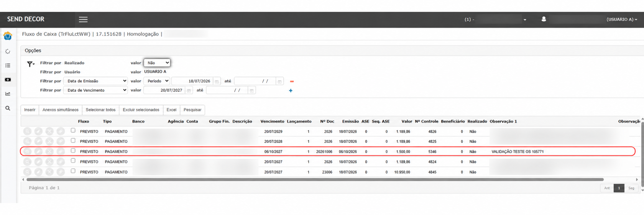Image resolution: width=644 pixels, height=215 pixels.
Task: Export the grid with the Excel button
Action: click(x=171, y=110)
